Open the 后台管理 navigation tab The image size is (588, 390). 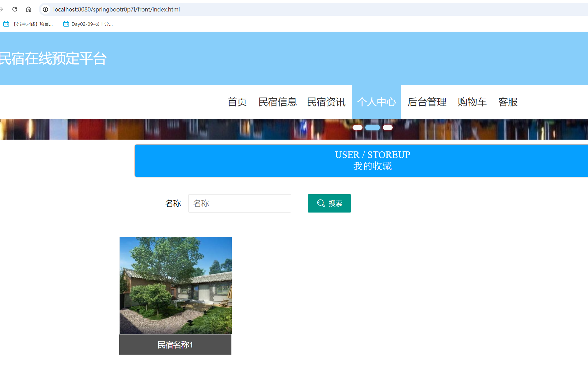pos(426,102)
